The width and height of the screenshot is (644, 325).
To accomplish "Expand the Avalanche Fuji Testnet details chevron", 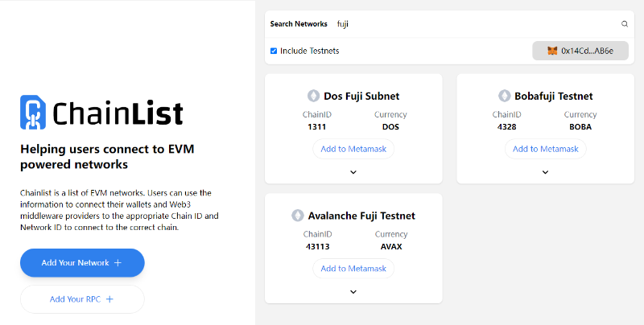I will pos(353,291).
